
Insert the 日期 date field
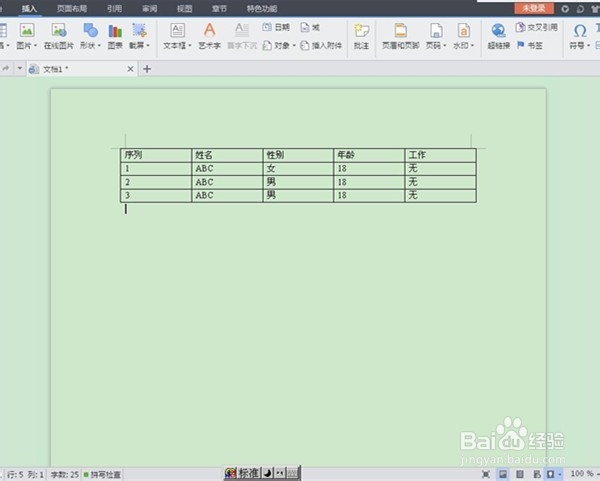[276, 27]
